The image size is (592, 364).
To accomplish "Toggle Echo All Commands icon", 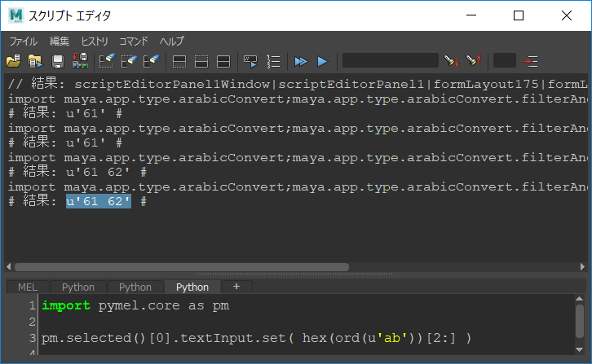I will pos(250,62).
